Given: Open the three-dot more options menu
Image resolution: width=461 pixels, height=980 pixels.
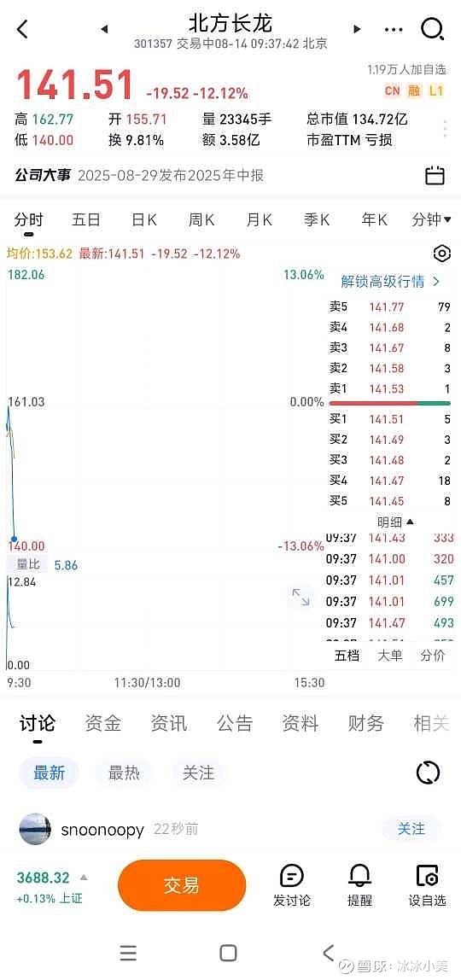Looking at the screenshot, I should point(394,29).
